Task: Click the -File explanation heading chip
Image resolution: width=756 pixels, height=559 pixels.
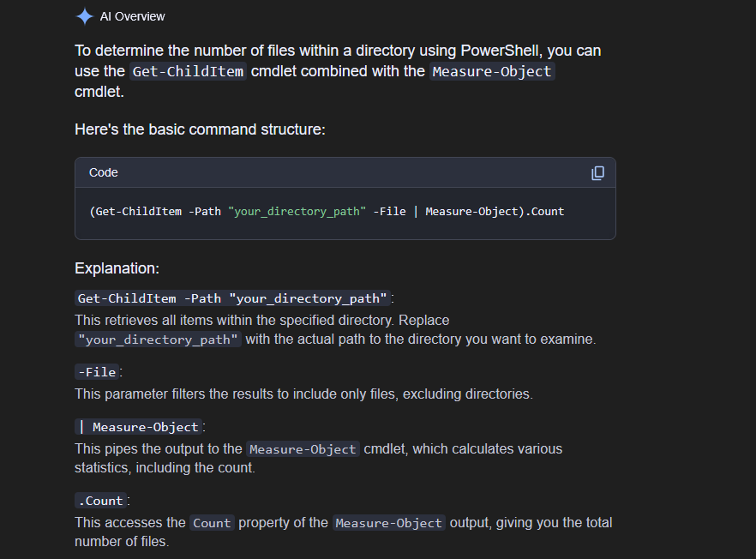Action: pos(97,372)
